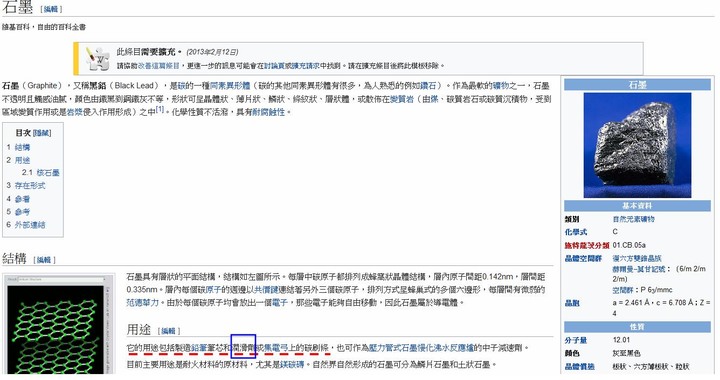Jump to contents item 3 存在形式
Viewport: 720px width, 380px height.
[x=30, y=186]
